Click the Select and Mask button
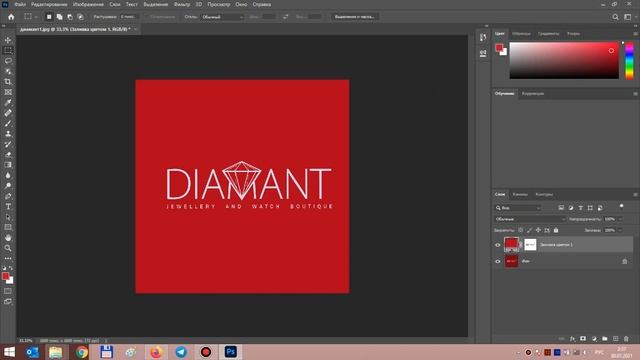This screenshot has width=640, height=360. click(x=355, y=17)
